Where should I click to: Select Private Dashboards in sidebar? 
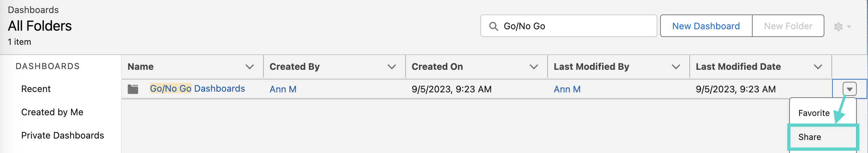tap(63, 135)
